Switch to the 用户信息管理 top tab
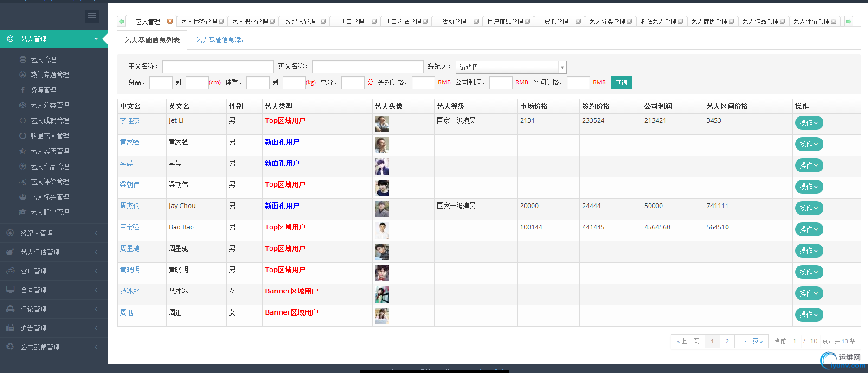The height and width of the screenshot is (373, 868). tap(505, 21)
